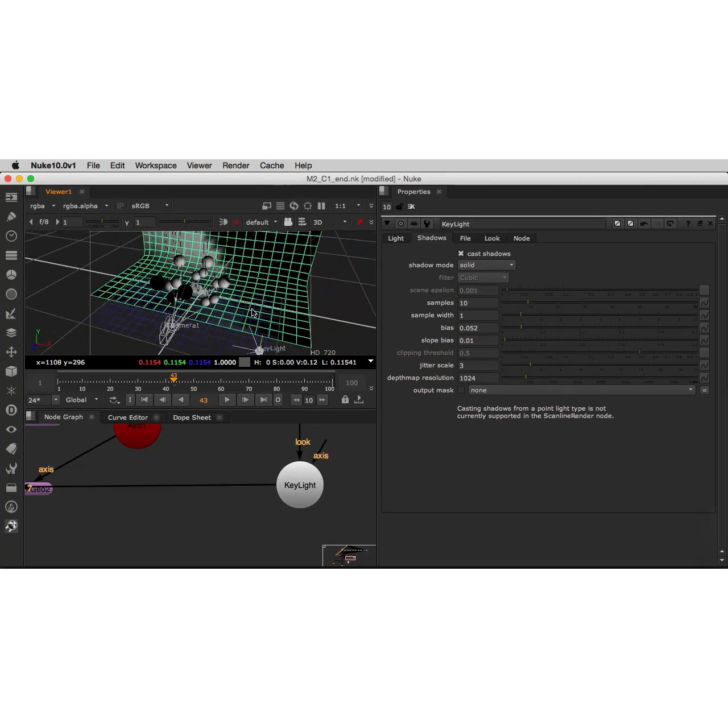
Task: Click the viewer pause icon
Action: pos(321,206)
